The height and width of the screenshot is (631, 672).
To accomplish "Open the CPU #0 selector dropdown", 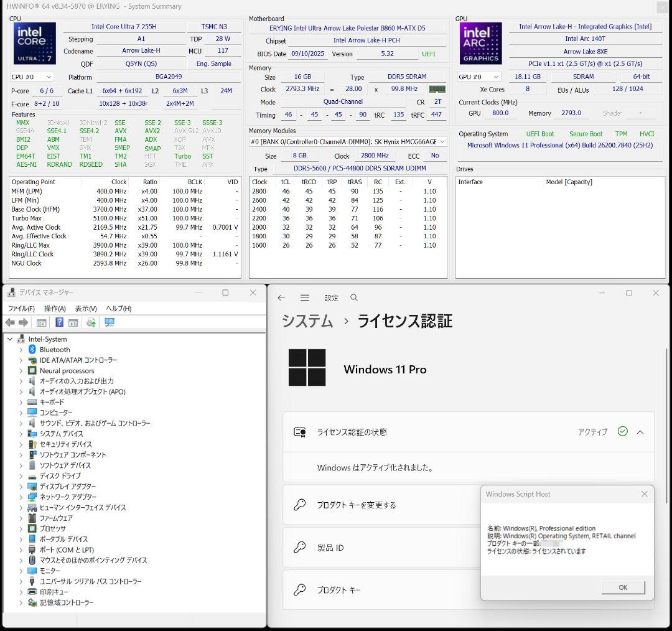I will point(32,77).
